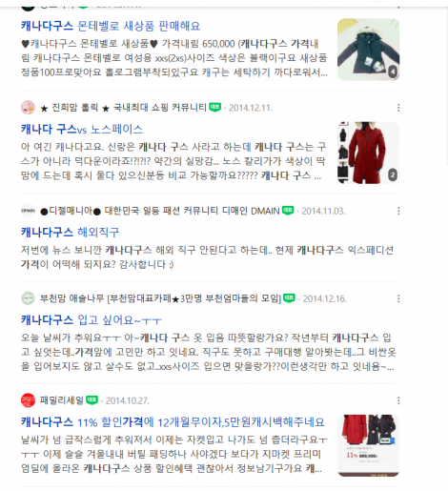Open red parka thumbnail image

pyautogui.click(x=368, y=153)
